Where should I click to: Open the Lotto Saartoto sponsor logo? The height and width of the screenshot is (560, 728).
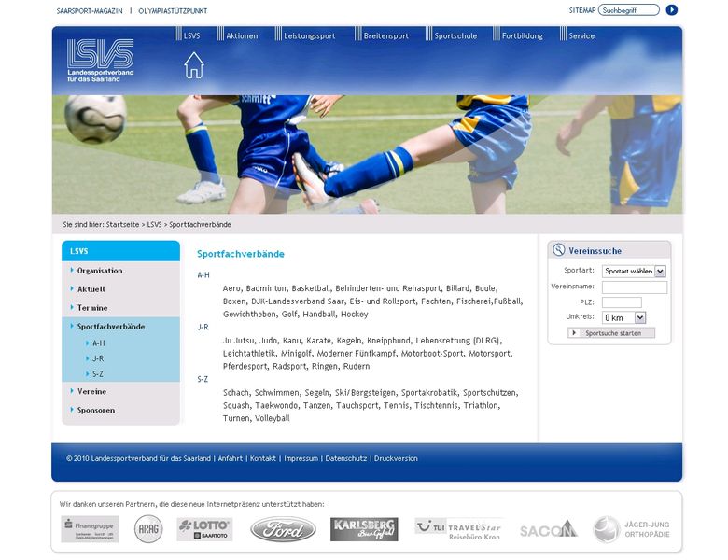[x=204, y=529]
